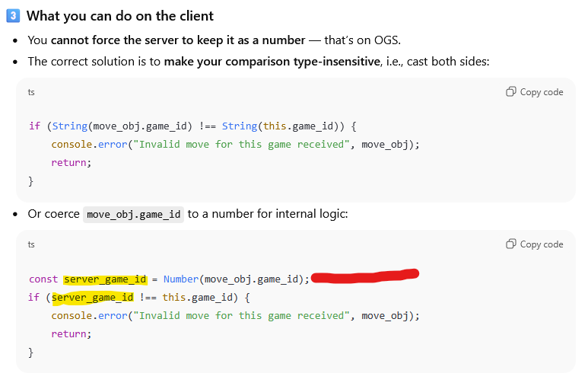
Task: Click the "ts" language label of the first code block
Action: [x=31, y=92]
